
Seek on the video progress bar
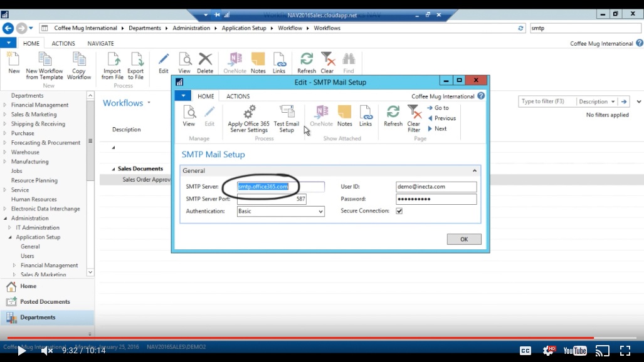tap(322, 338)
